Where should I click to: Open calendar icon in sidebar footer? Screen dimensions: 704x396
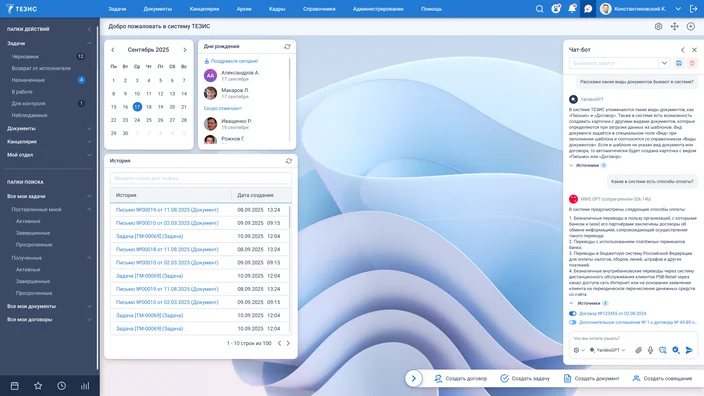coord(14,386)
